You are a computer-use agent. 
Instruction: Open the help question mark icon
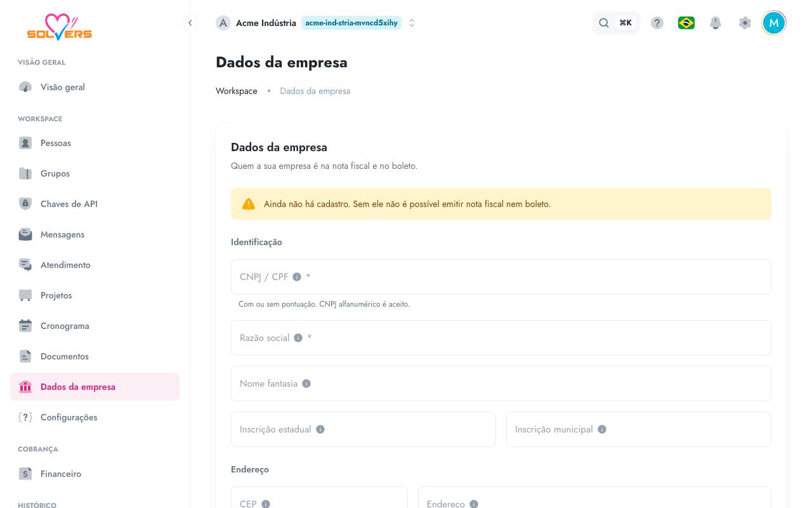tap(657, 23)
